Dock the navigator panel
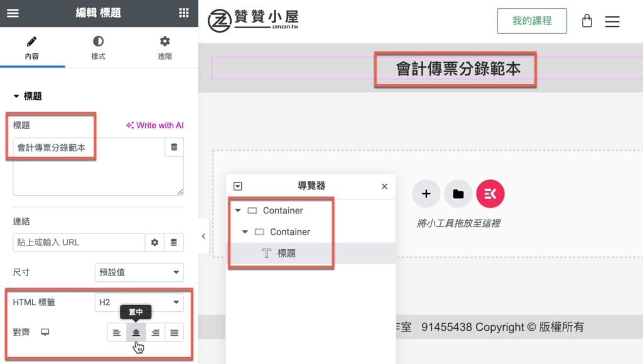This screenshot has width=643, height=364. coord(237,186)
